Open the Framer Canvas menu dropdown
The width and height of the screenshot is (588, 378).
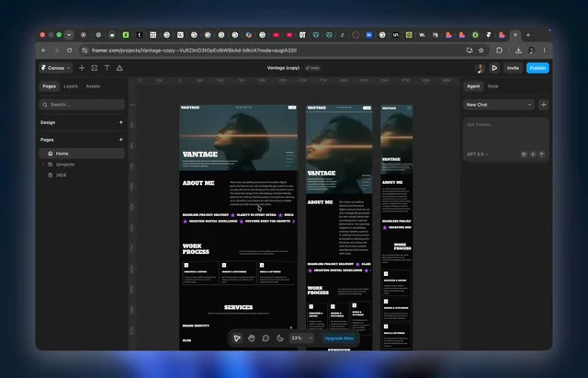[55, 68]
